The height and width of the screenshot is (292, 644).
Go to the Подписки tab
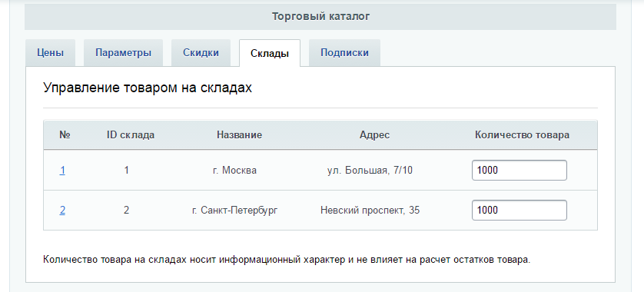(344, 53)
